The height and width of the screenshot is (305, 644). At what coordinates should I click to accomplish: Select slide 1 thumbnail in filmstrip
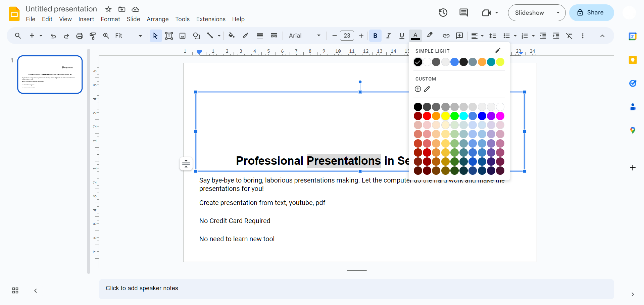pyautogui.click(x=50, y=74)
